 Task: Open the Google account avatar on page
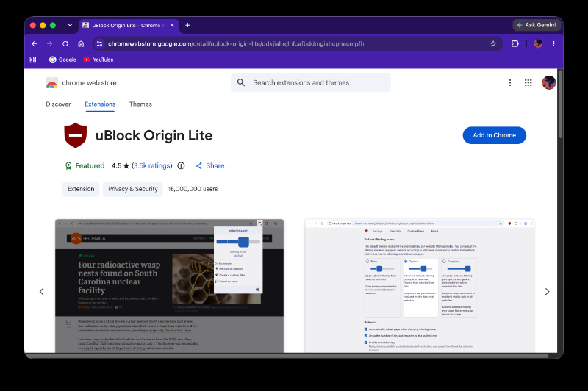pos(549,83)
